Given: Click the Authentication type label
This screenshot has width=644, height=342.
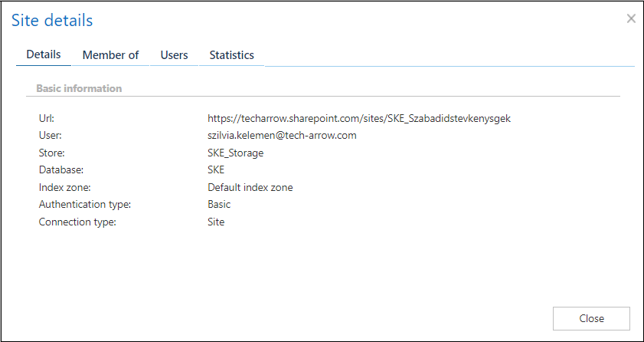Looking at the screenshot, I should click(x=85, y=205).
